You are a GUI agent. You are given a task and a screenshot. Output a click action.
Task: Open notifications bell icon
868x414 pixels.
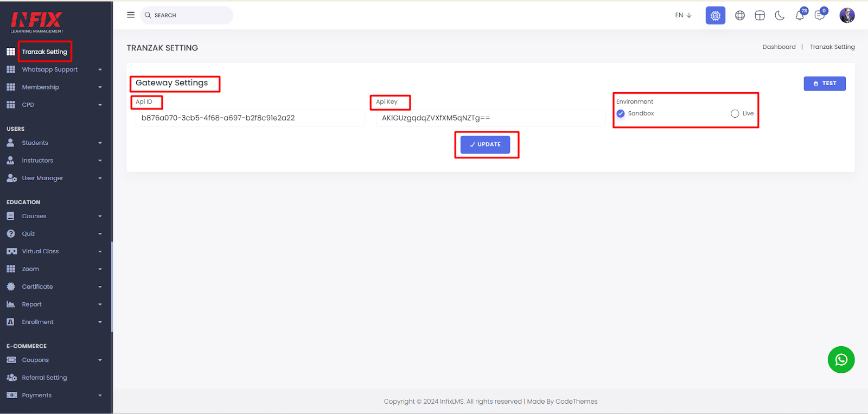click(x=800, y=15)
